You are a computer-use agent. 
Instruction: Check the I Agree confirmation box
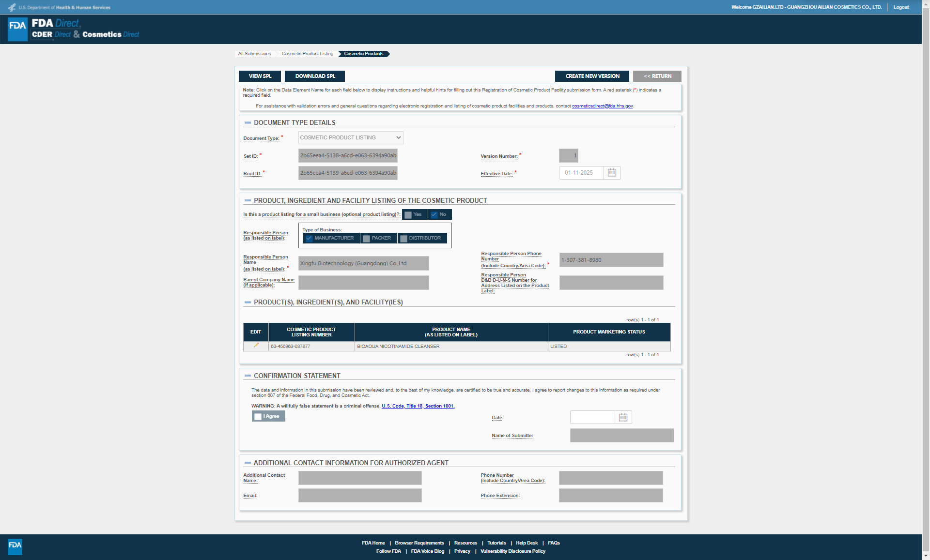click(258, 417)
